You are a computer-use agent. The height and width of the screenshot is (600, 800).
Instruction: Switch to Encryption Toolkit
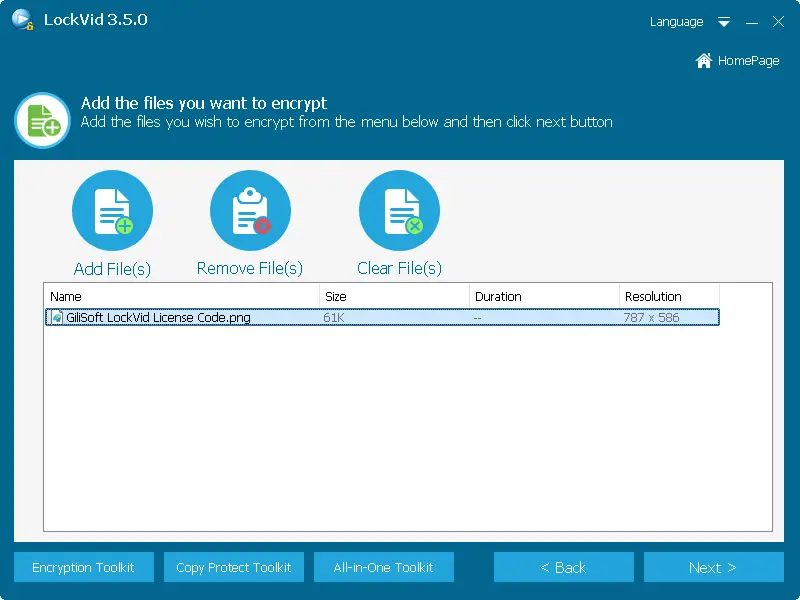[x=83, y=567]
